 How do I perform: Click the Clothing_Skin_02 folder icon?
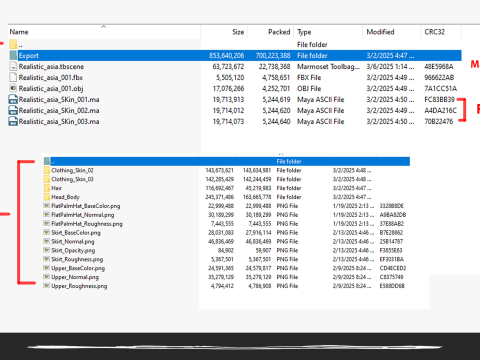(47, 170)
